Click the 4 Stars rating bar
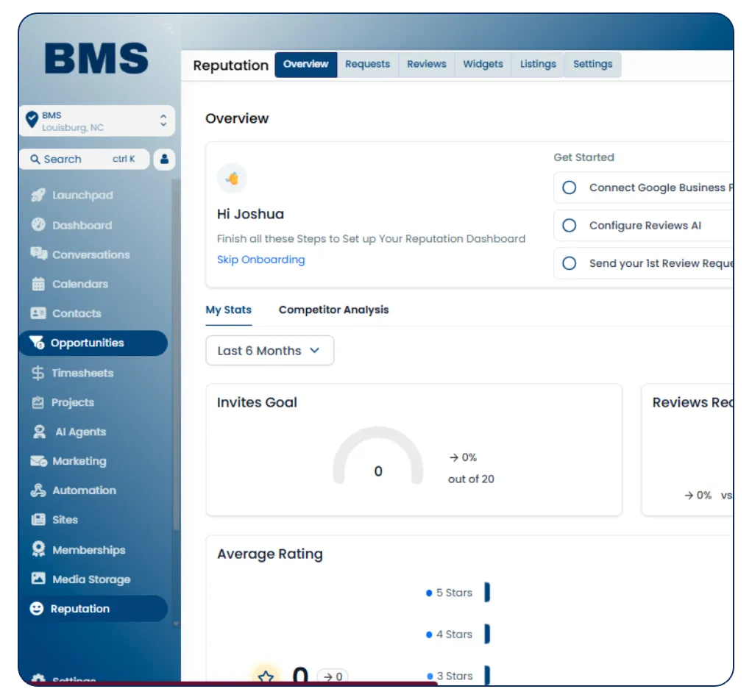Screen dimensions: 752x700 pos(487,634)
